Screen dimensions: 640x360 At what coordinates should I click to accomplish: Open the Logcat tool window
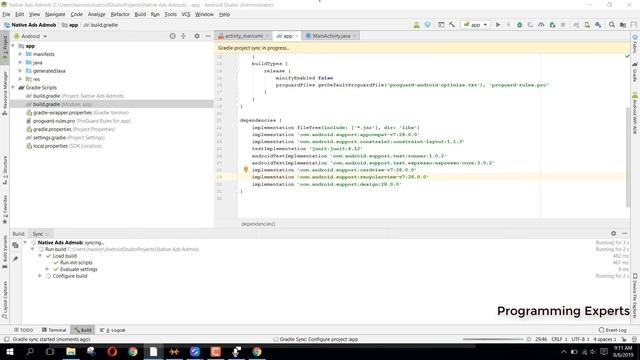[113, 330]
